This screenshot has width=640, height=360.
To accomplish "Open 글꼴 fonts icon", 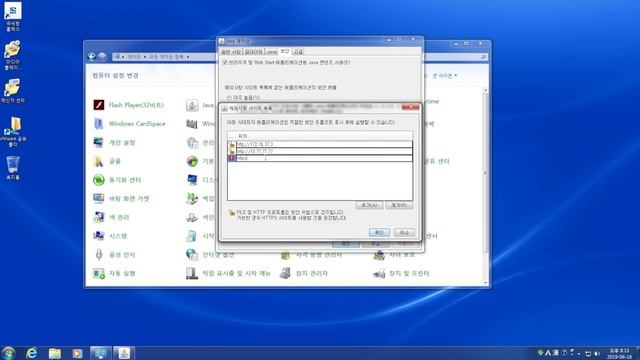I will (x=98, y=161).
